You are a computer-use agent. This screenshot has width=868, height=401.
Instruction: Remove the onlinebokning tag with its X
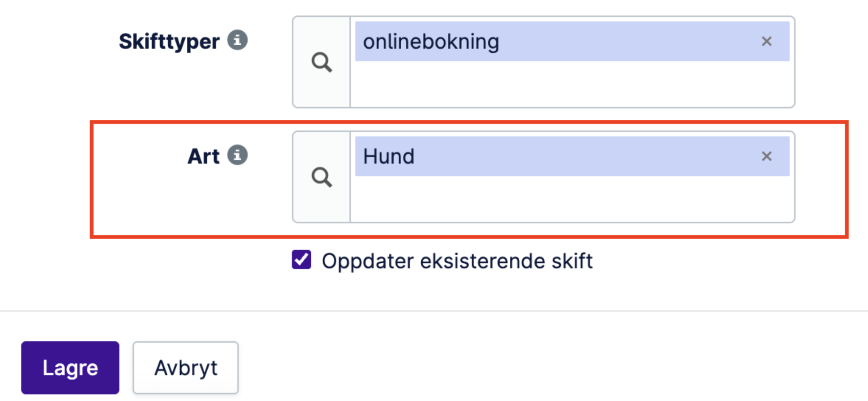point(766,41)
